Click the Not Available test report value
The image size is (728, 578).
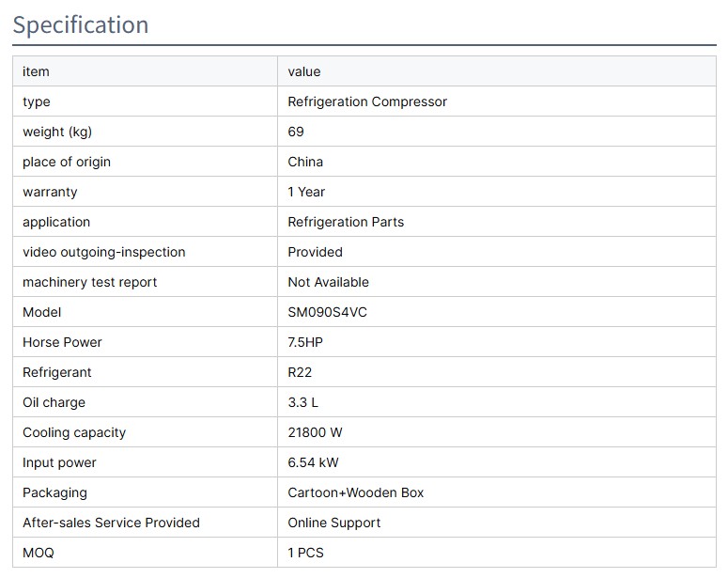click(x=328, y=282)
